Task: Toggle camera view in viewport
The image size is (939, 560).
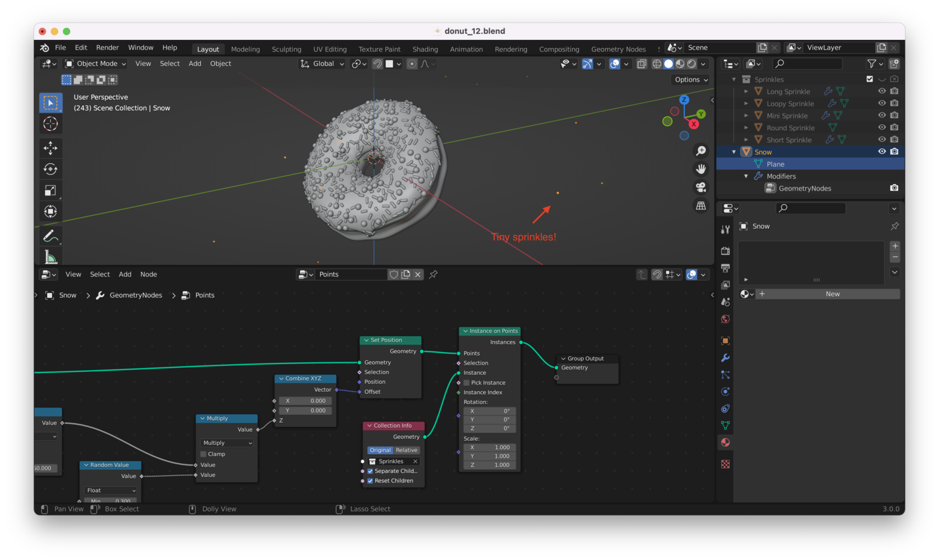Action: click(701, 187)
